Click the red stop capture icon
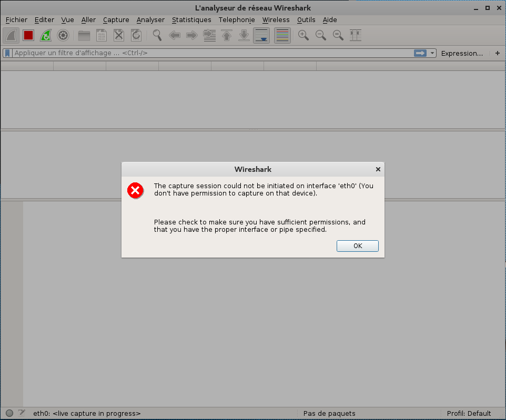The image size is (506, 420). point(28,35)
